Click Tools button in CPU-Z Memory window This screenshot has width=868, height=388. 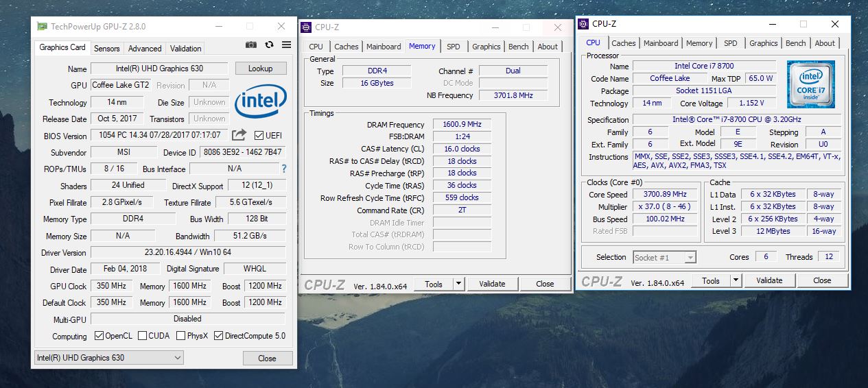click(x=434, y=284)
